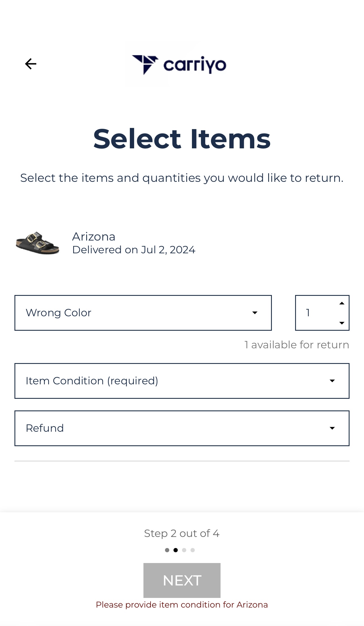Open the Wrong Color reason dropdown
This screenshot has width=364, height=626.
[x=143, y=313]
